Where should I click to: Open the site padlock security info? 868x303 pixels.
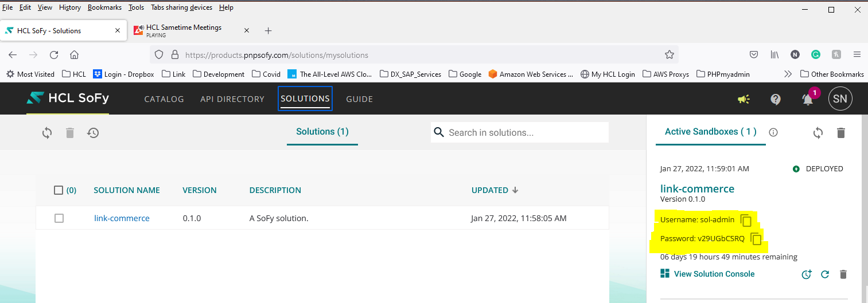click(x=174, y=55)
